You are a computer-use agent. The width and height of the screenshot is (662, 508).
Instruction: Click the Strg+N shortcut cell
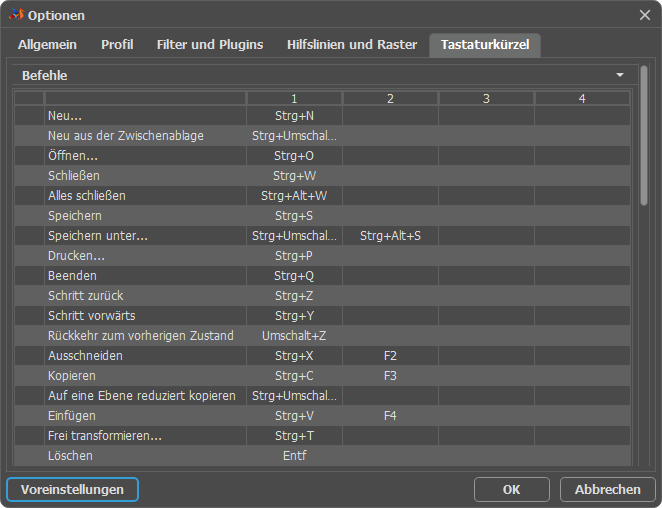(x=294, y=116)
